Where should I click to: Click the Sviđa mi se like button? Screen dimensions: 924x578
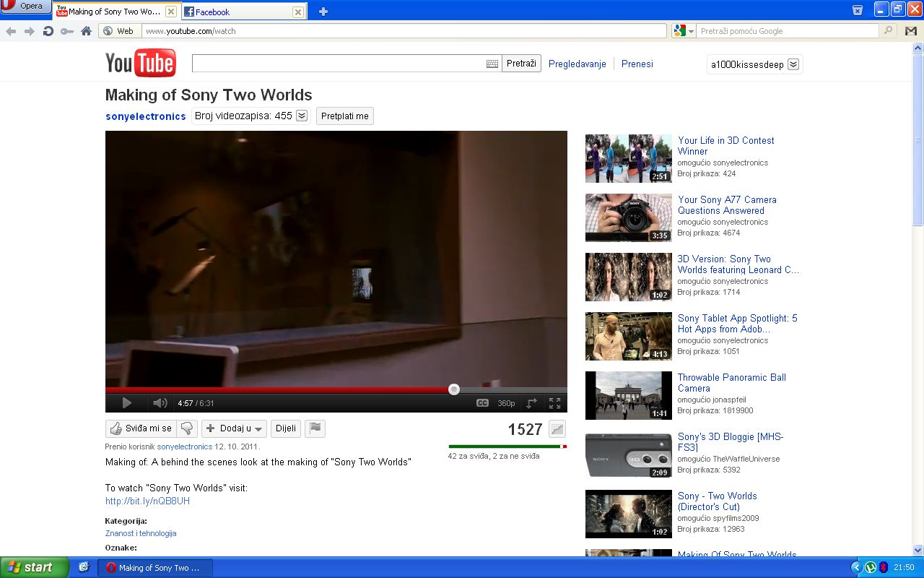pyautogui.click(x=141, y=428)
